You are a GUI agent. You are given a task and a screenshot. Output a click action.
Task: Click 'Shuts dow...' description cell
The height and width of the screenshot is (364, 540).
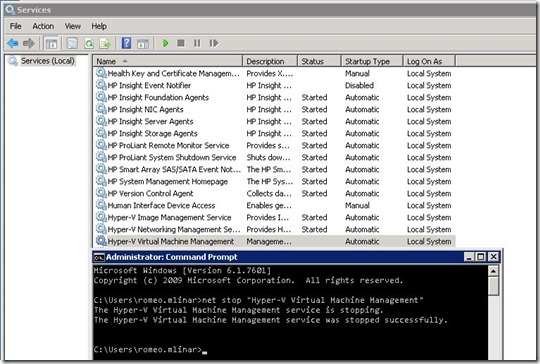pos(268,158)
